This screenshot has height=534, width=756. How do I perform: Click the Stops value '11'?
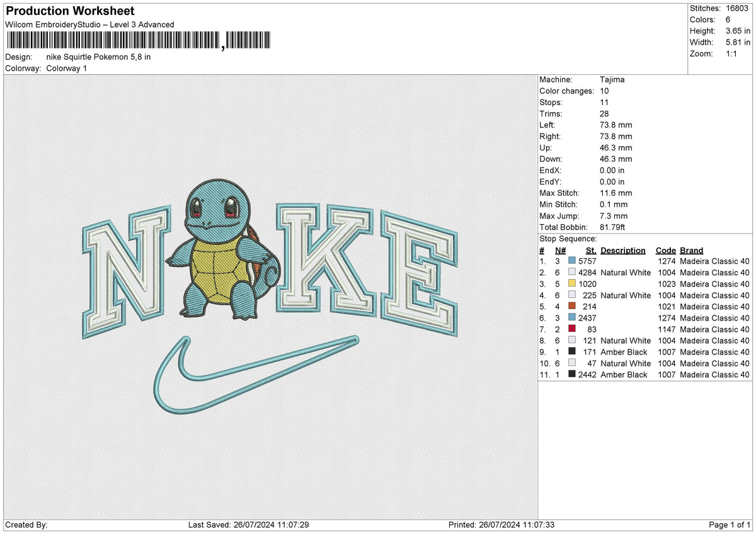tap(604, 103)
